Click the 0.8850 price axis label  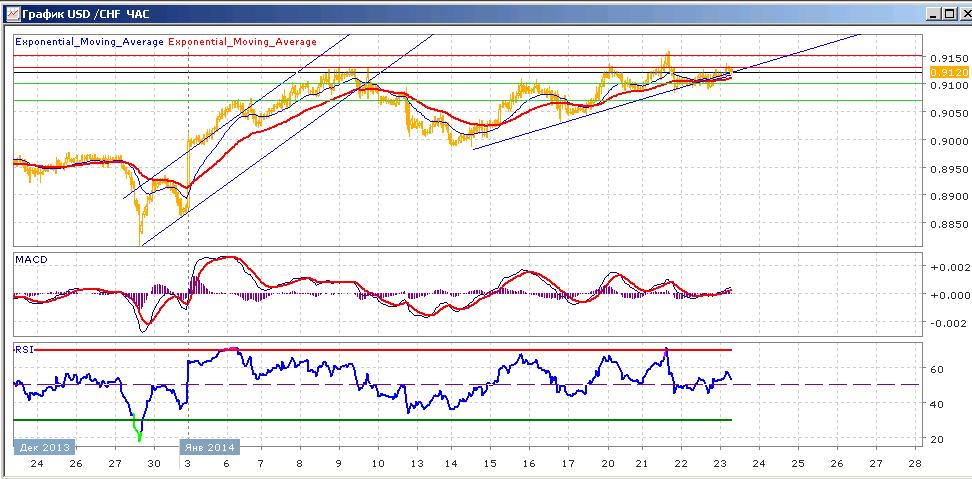pos(947,224)
